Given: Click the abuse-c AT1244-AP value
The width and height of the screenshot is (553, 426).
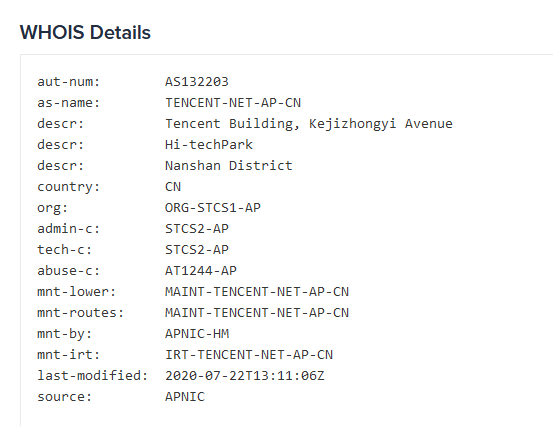Looking at the screenshot, I should click(201, 270).
